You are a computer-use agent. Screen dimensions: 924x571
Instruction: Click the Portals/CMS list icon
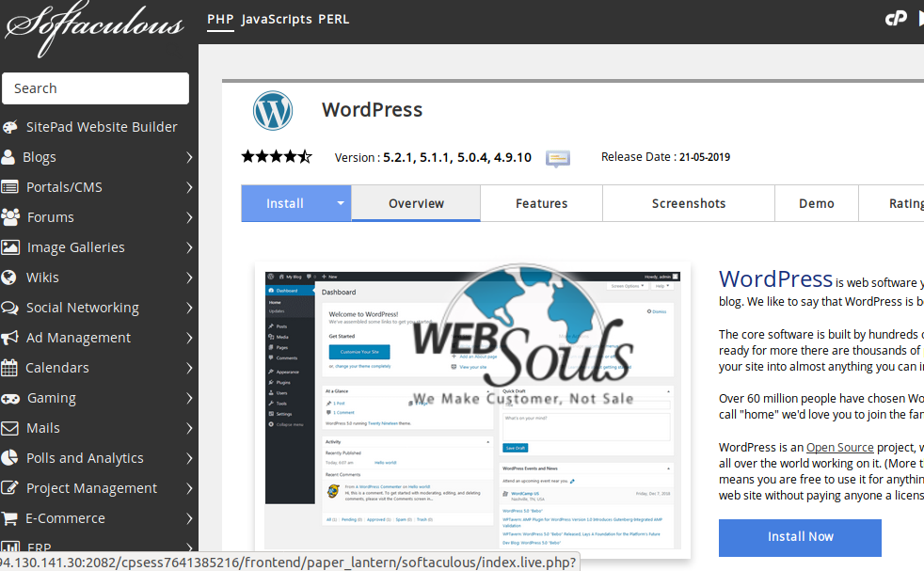(x=9, y=187)
